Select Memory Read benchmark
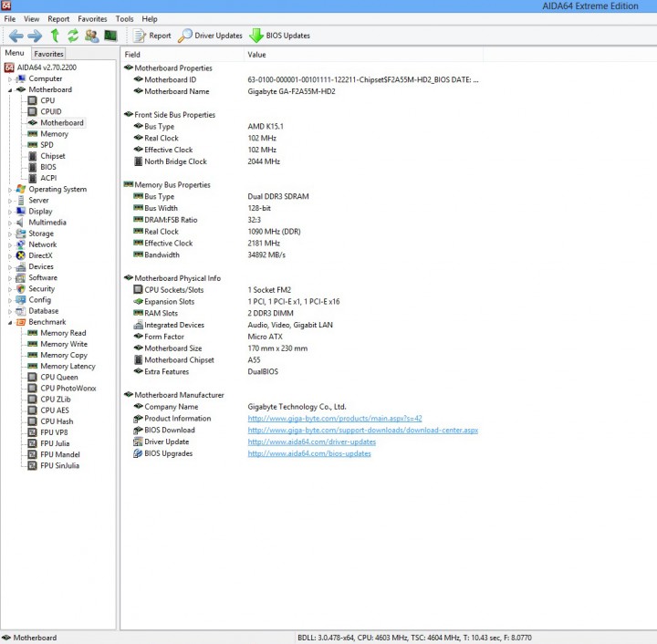The image size is (657, 644). pyautogui.click(x=63, y=333)
